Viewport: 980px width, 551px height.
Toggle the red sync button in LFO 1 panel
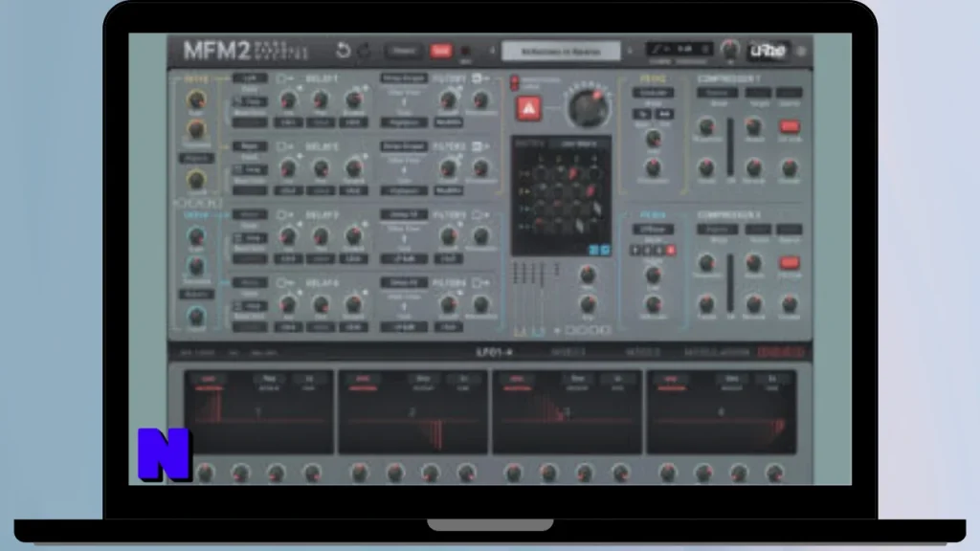pyautogui.click(x=208, y=379)
